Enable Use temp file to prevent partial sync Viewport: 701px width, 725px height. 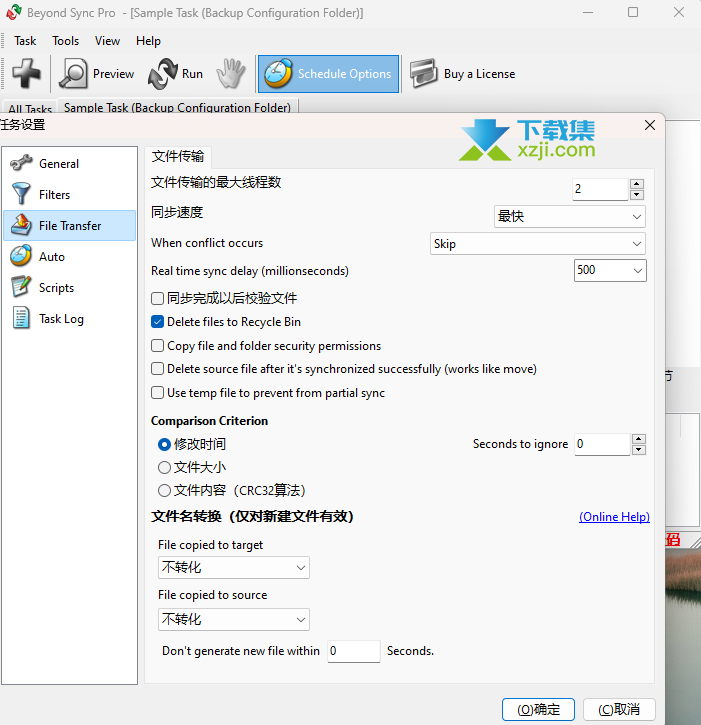(x=157, y=393)
